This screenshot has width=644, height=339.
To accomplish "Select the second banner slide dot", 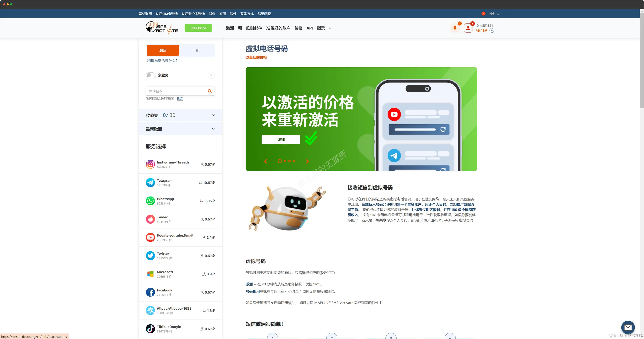I will tap(285, 161).
